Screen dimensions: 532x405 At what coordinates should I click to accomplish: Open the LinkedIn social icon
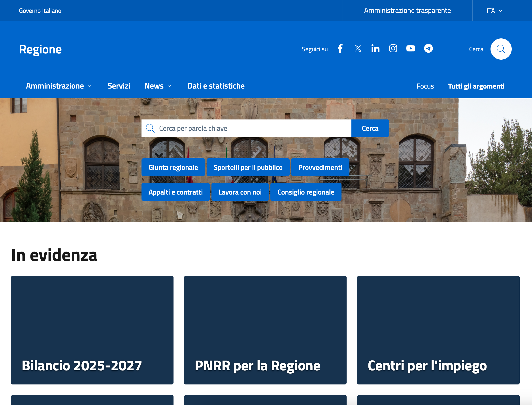375,49
